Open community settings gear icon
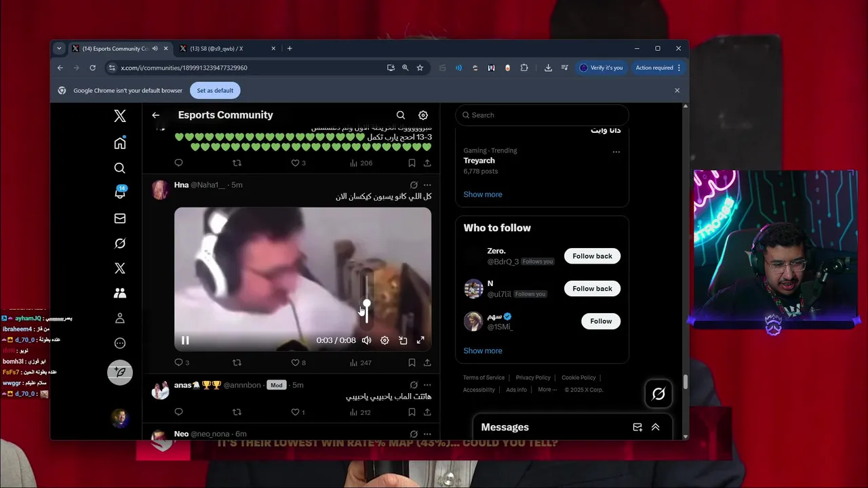The height and width of the screenshot is (488, 868). pyautogui.click(x=423, y=115)
